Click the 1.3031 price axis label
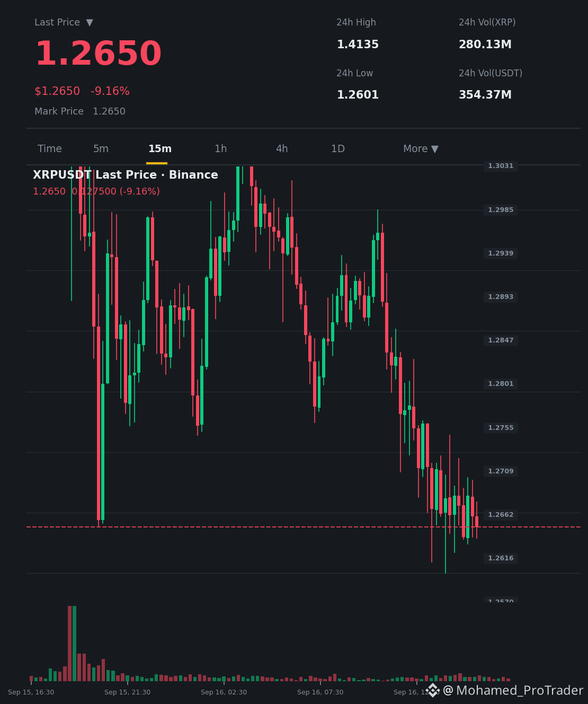Screen dimensions: 588x704 (x=501, y=166)
